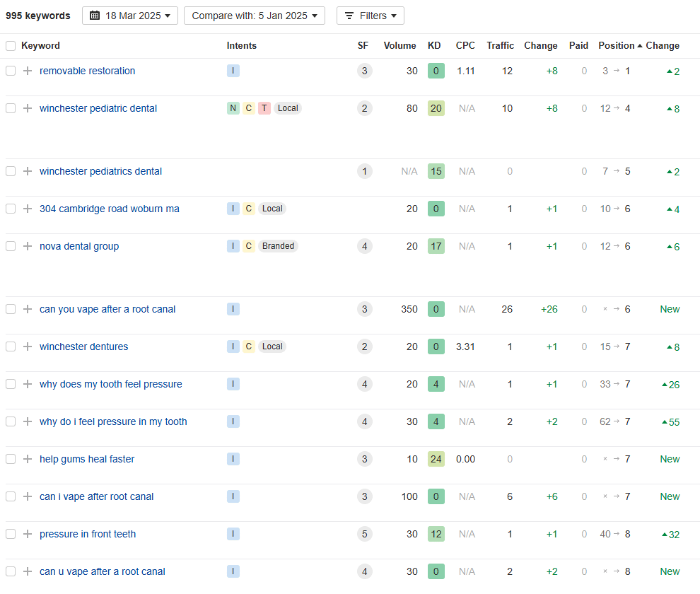Expand the Filters dropdown
Viewport: 700px width, 594px height.
pos(370,16)
